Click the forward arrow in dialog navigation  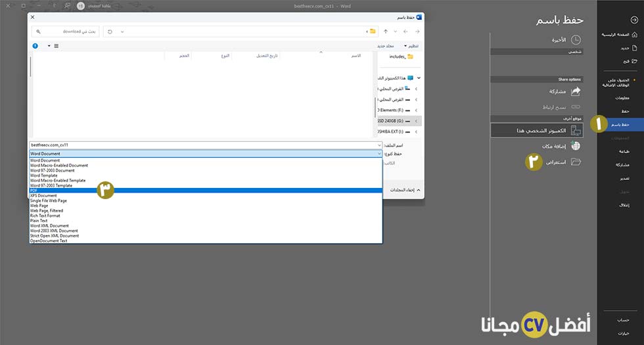[417, 32]
